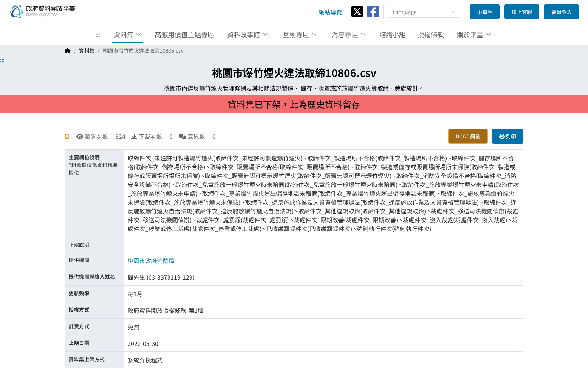Click the 會員登入 button
The image size is (588, 368).
click(562, 12)
